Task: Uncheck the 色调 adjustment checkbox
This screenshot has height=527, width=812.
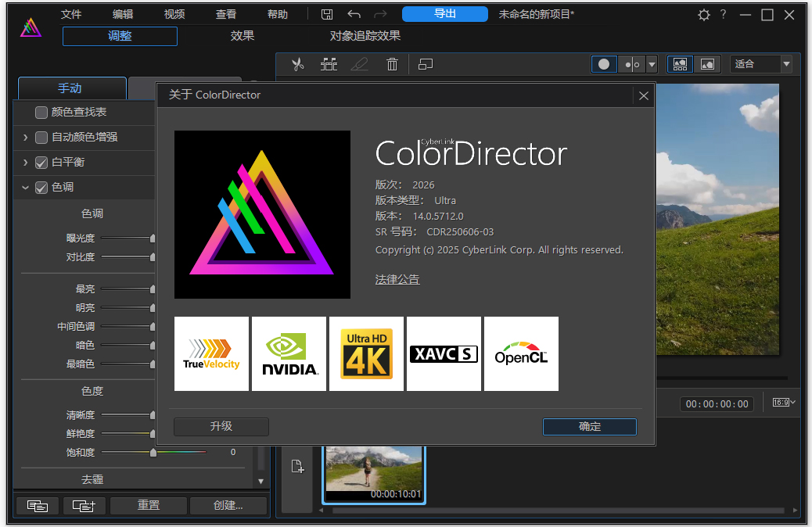Action: pos(41,187)
